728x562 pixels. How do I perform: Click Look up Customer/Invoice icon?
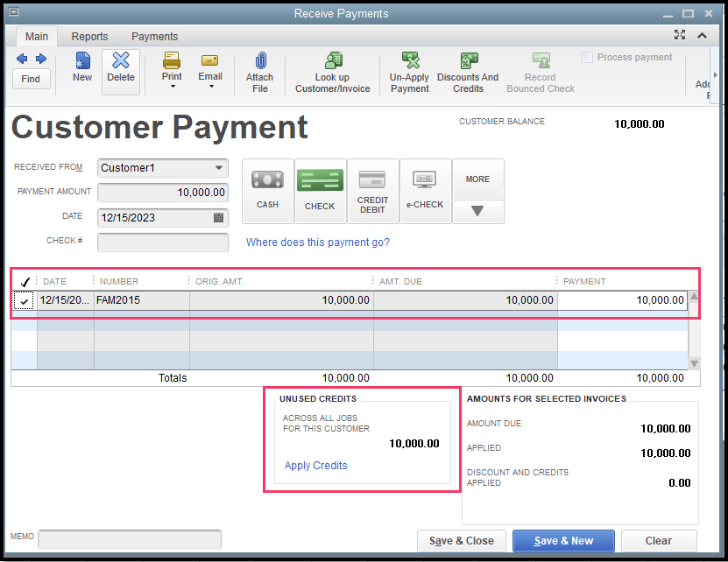click(332, 70)
